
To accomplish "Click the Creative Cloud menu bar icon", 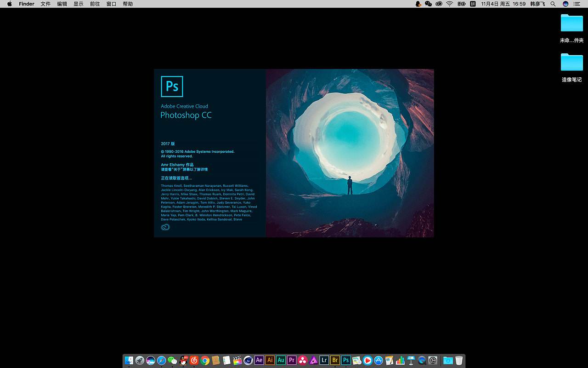I will pyautogui.click(x=439, y=4).
